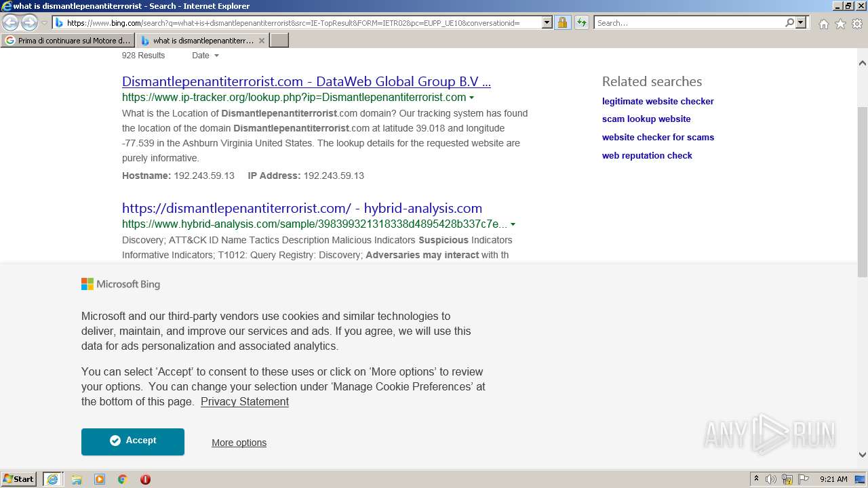Open the Date filter dropdown
This screenshot has height=488, width=868.
205,56
